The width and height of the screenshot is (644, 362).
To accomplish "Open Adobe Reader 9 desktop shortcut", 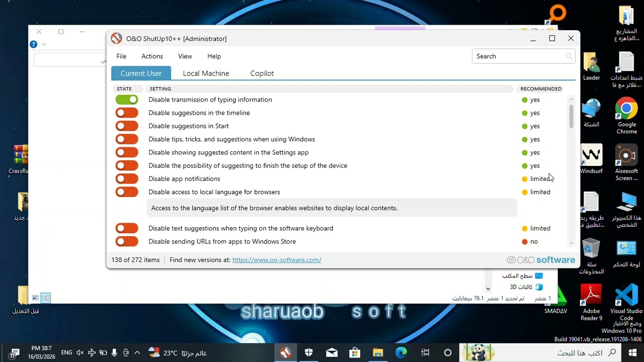I will (x=591, y=302).
